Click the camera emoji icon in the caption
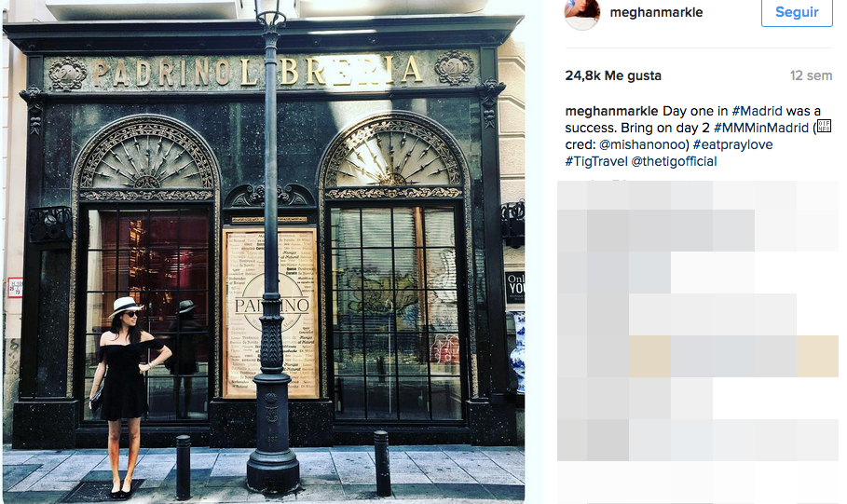Image resolution: width=847 pixels, height=504 pixels. (824, 127)
